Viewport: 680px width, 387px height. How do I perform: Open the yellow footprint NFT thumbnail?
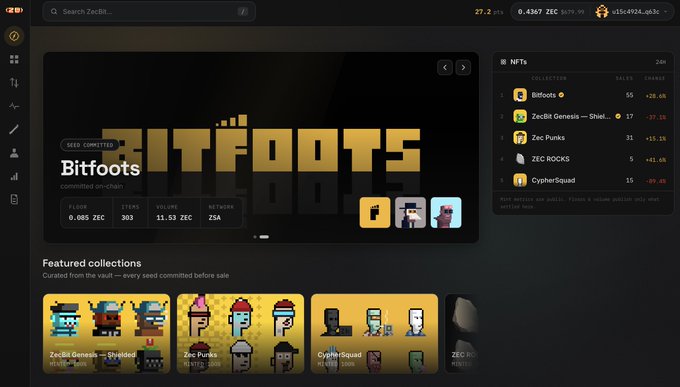point(375,213)
